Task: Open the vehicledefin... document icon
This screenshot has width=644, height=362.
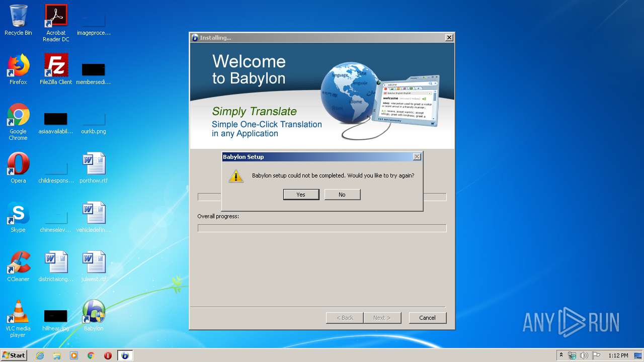Action: click(x=94, y=217)
